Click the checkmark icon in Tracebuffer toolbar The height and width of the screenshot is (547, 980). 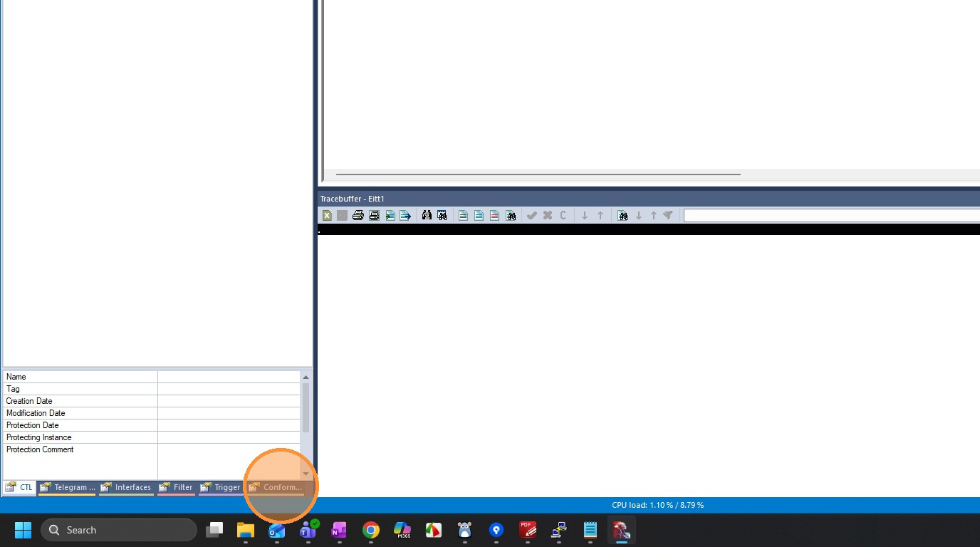(531, 215)
